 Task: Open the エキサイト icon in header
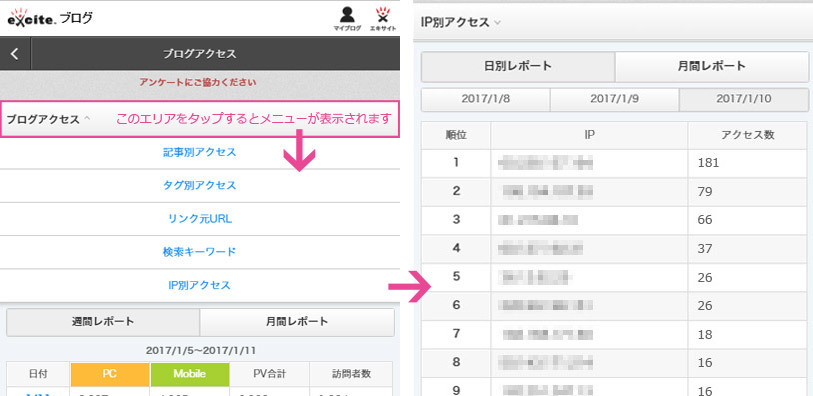(x=383, y=19)
